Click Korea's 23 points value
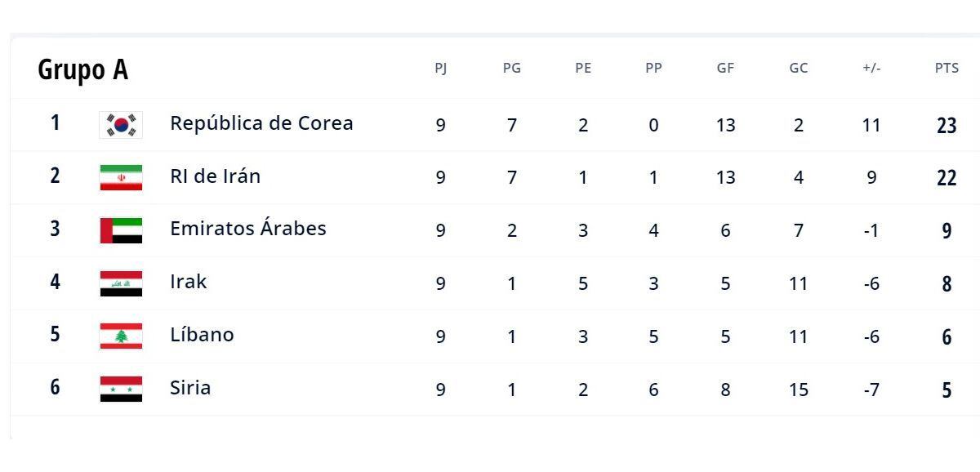 947,126
